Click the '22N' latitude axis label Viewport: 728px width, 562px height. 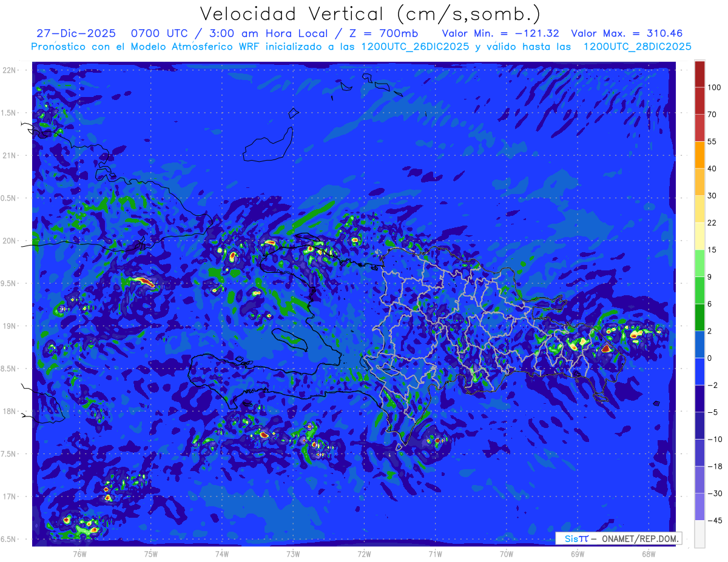9,70
